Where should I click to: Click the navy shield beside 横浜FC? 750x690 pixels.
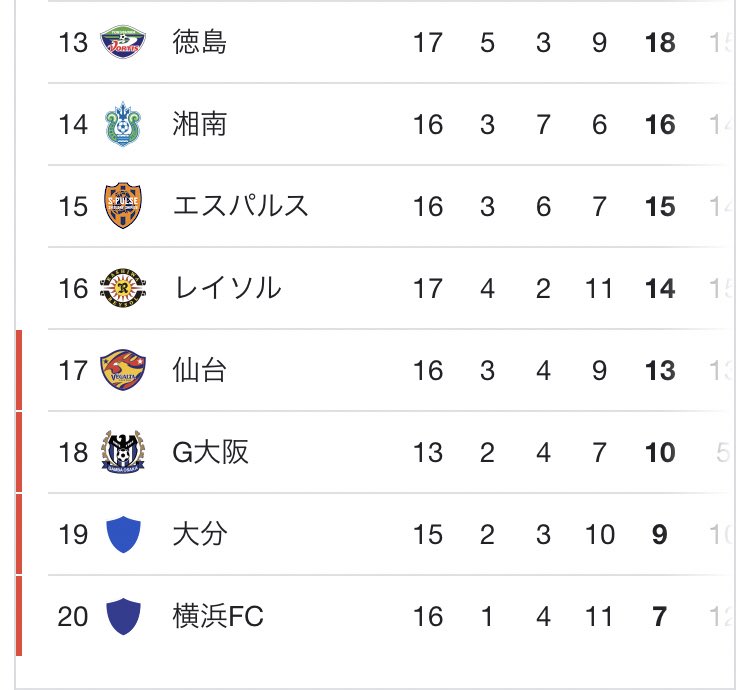(x=123, y=616)
